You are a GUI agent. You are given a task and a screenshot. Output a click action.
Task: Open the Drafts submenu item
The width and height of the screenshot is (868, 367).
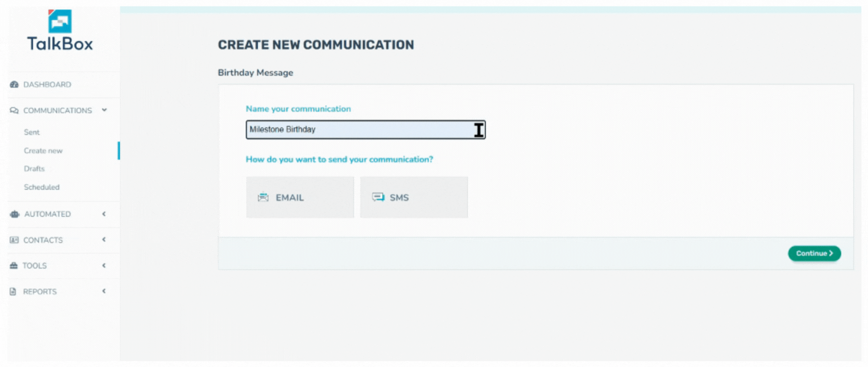click(x=34, y=169)
